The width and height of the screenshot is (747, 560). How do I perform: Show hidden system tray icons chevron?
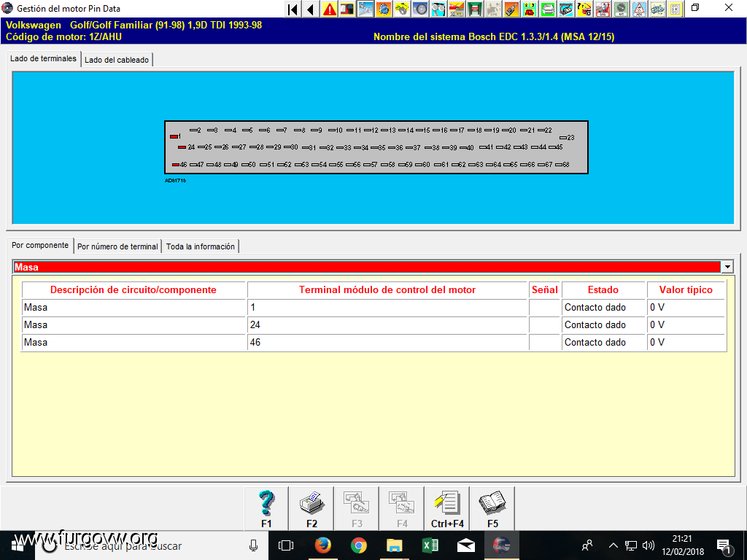613,545
